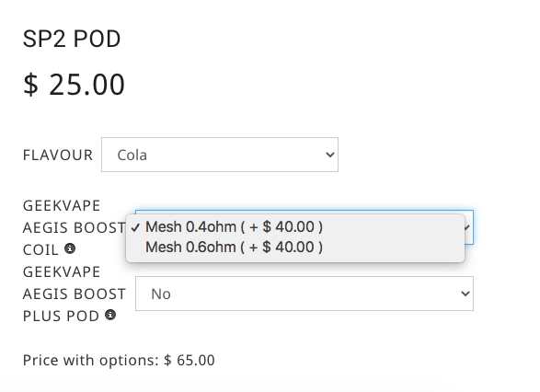The height and width of the screenshot is (392, 540).
Task: Click the GEEKVAPE AEGIS BOOST COIL label
Action: [x=74, y=227]
